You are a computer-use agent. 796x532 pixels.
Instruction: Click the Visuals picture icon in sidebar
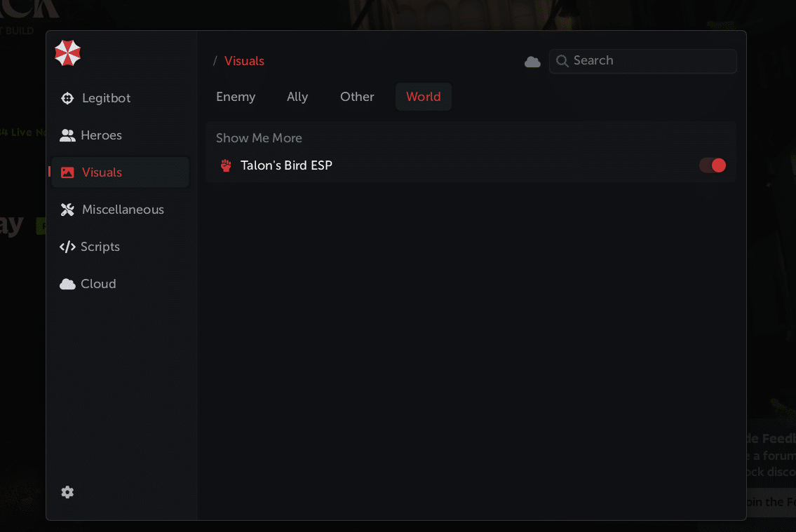point(67,172)
